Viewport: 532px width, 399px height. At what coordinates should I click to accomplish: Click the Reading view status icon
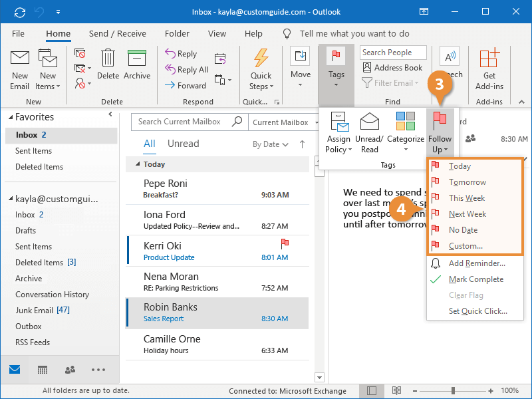[396, 390]
